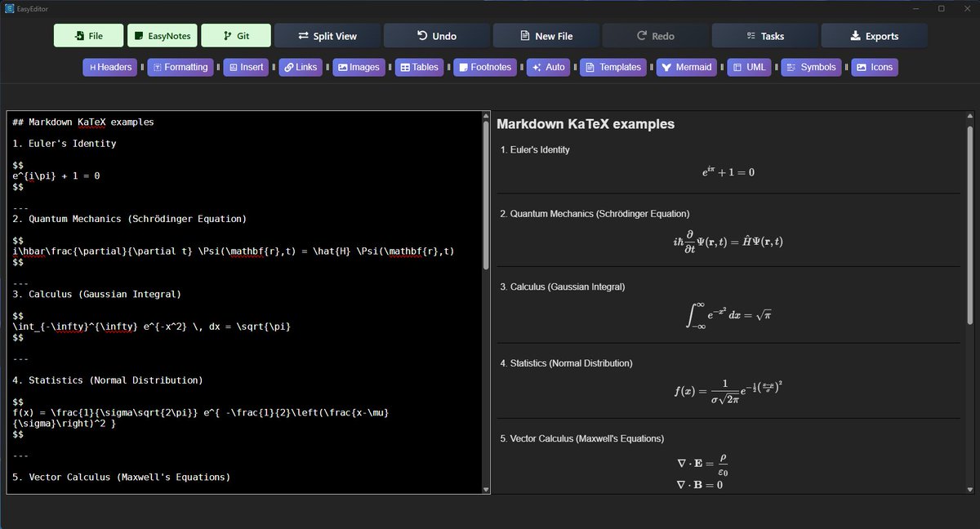The image size is (980, 529).
Task: Click rendered Euler identity formula in preview
Action: (728, 172)
